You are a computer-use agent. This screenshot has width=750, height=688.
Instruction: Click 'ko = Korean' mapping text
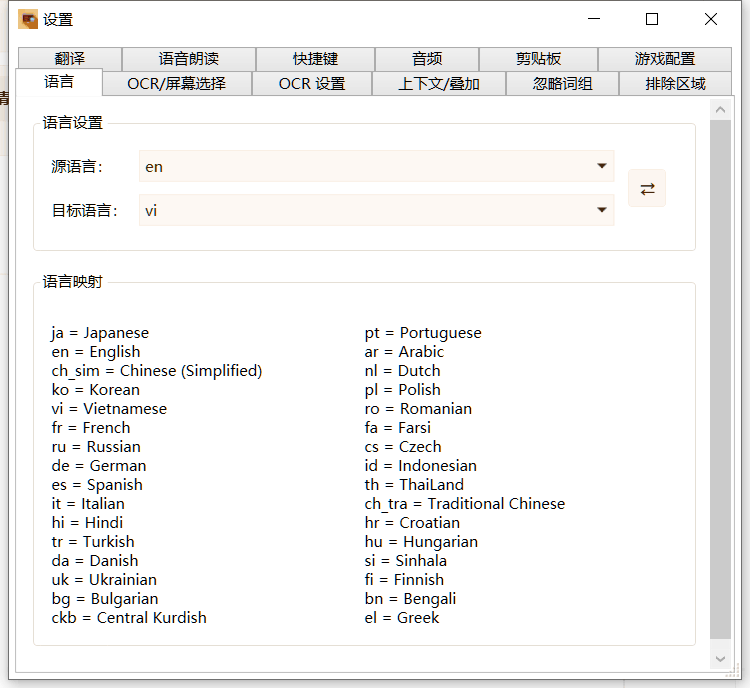pos(96,390)
